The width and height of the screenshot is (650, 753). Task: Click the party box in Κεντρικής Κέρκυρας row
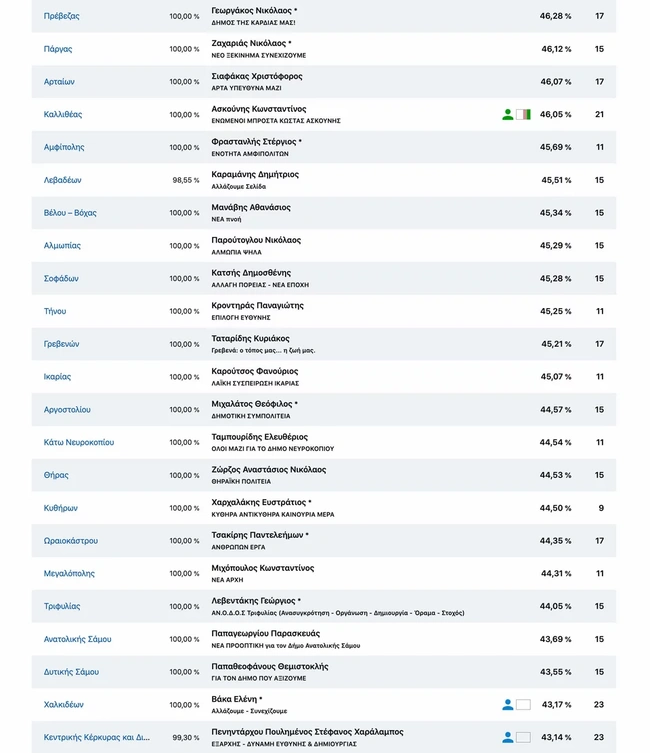point(523,738)
